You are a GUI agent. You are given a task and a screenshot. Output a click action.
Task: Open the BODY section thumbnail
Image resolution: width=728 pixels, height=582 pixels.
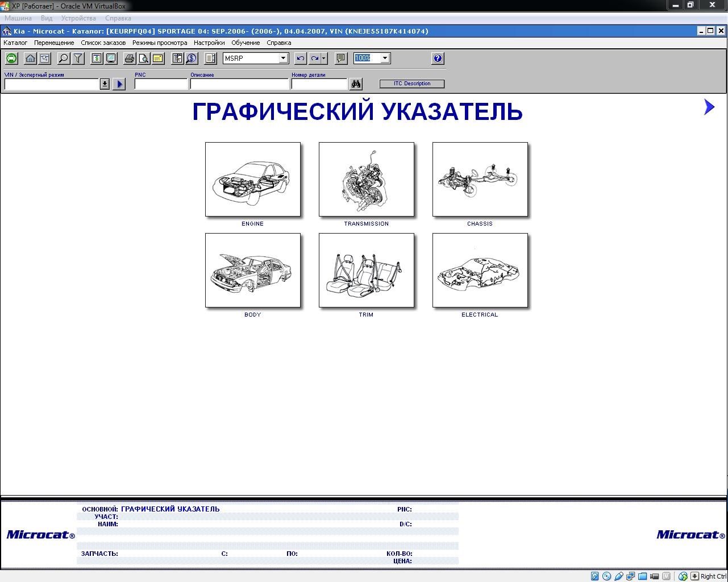click(253, 271)
